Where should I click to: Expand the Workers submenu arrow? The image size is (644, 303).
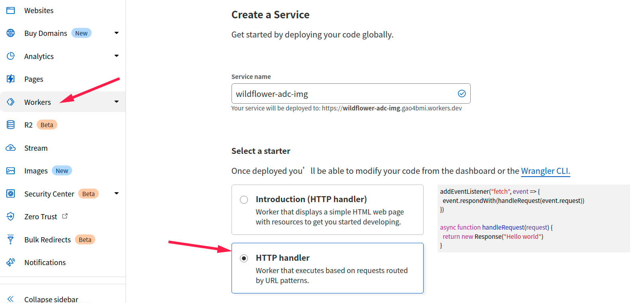tap(116, 102)
